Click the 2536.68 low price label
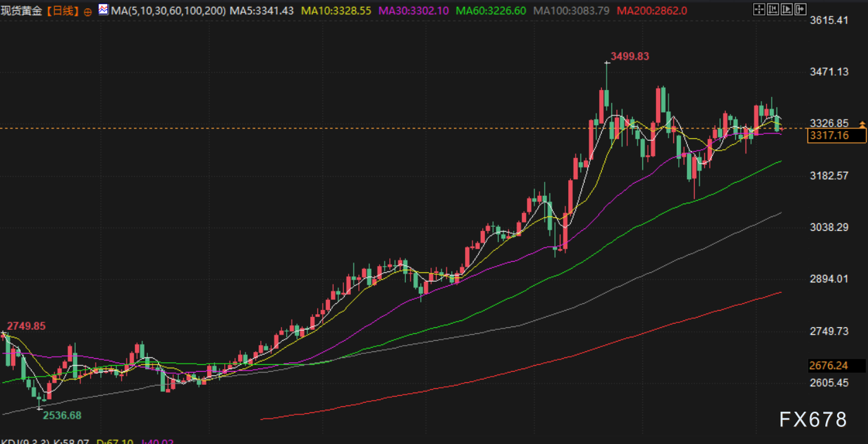868x444 pixels. pyautogui.click(x=62, y=415)
